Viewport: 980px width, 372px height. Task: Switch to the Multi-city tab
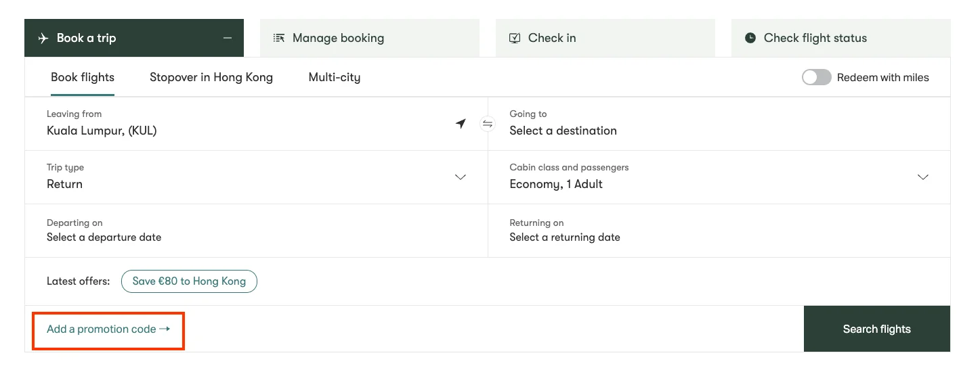(335, 77)
